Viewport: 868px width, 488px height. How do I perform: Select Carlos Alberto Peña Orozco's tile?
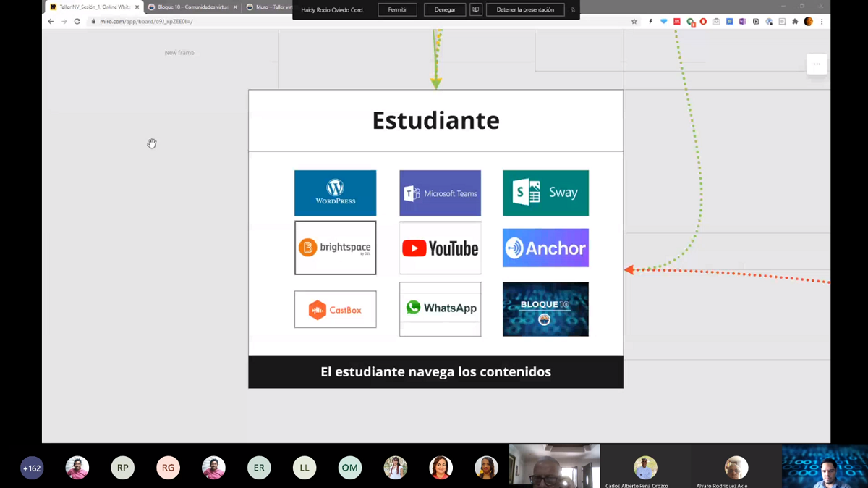click(645, 466)
